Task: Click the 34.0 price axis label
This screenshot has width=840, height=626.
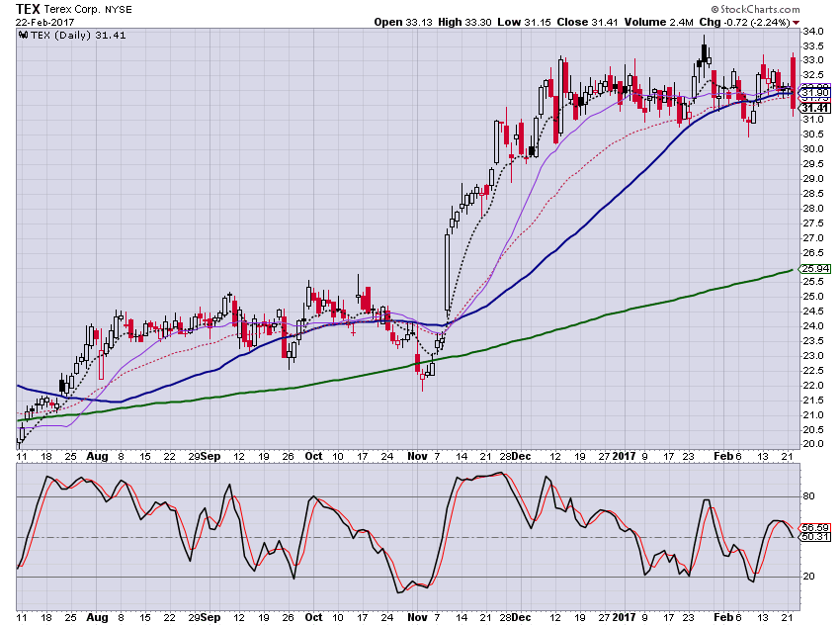Action: 812,32
